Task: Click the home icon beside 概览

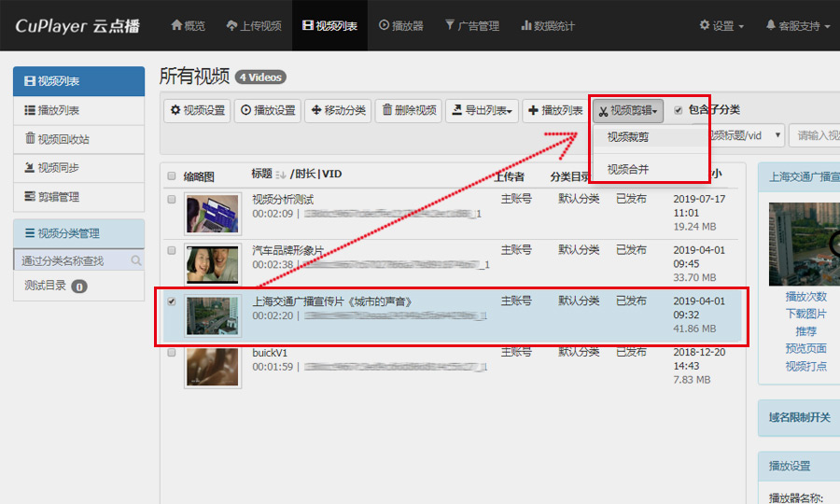Action: coord(176,25)
